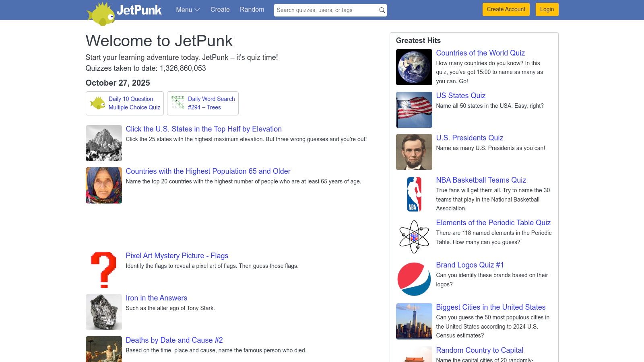Click the red question mark mystery picture image
This screenshot has width=644, height=362.
[x=103, y=269]
